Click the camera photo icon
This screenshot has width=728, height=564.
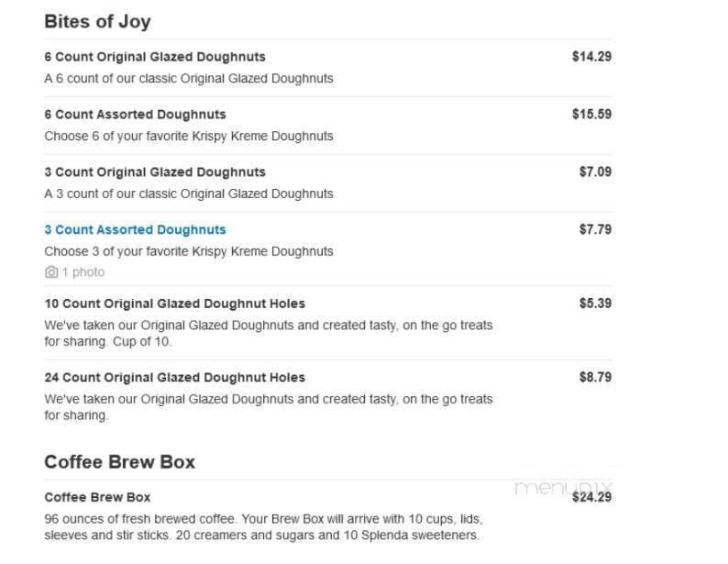click(51, 272)
